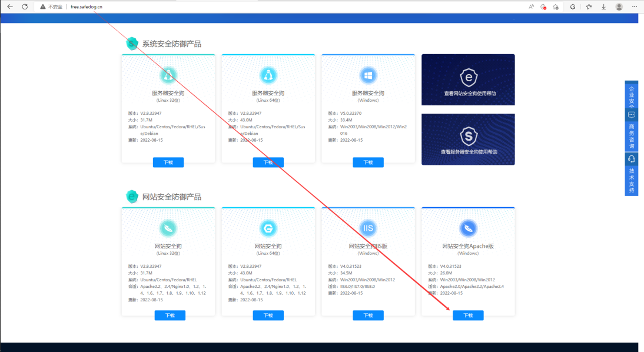The width and height of the screenshot is (644, 352).
Task: Click the size value 33.4M
Action: [346, 120]
